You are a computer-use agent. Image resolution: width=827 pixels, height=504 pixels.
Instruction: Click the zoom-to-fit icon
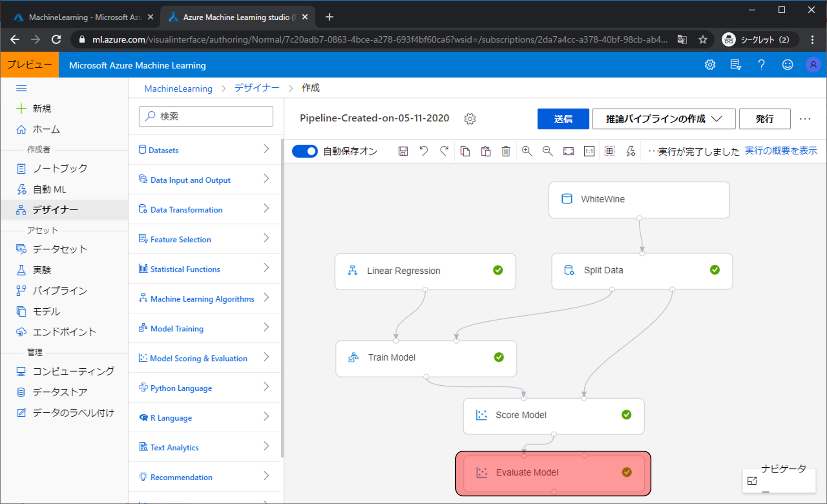[568, 151]
